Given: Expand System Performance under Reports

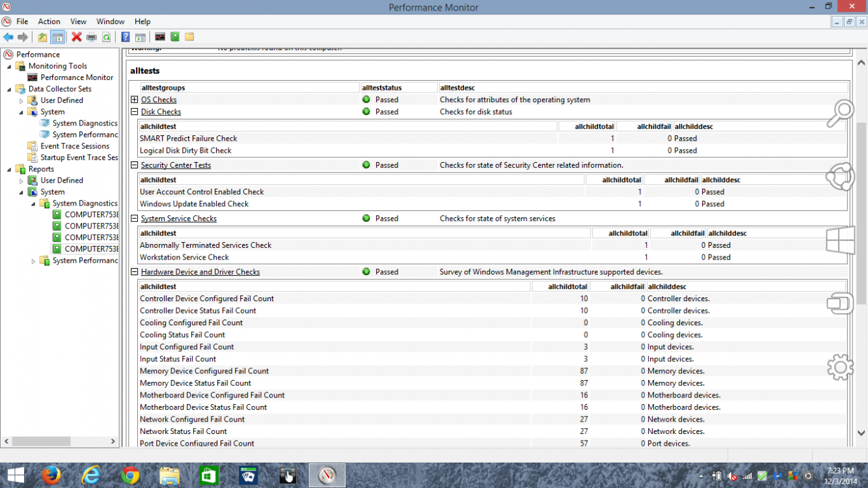Looking at the screenshot, I should click(34, 261).
